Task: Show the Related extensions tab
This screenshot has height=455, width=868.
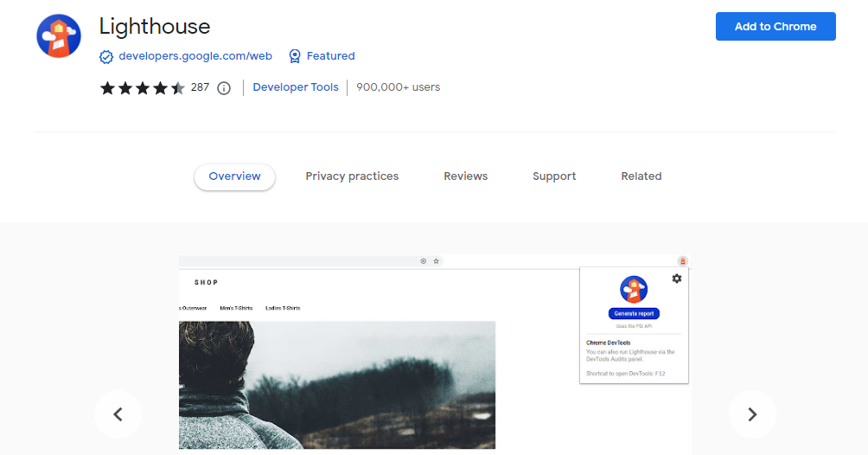Action: [641, 176]
